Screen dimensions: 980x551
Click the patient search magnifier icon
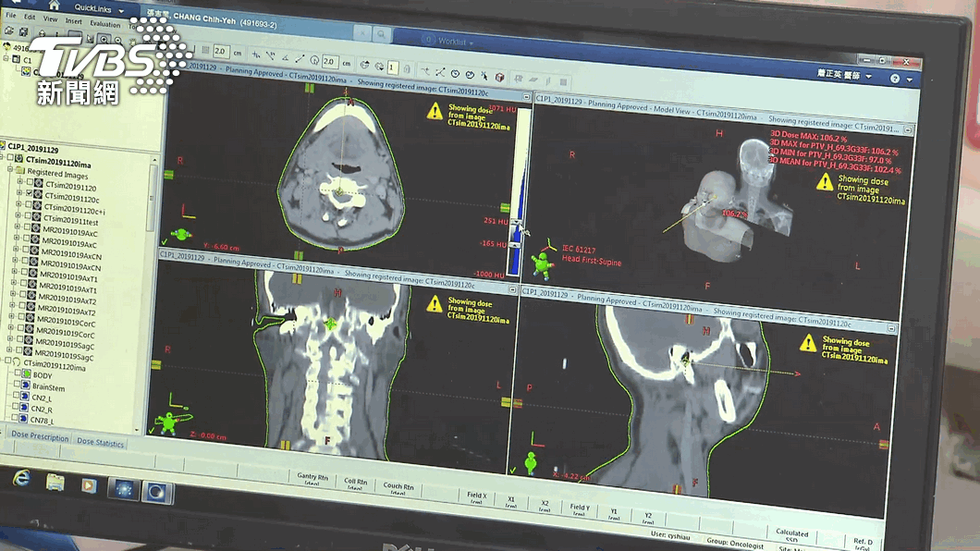click(x=381, y=35)
